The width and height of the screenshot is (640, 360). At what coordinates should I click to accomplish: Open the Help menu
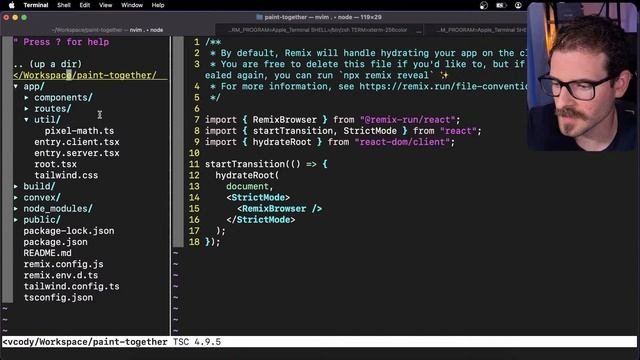[x=158, y=5]
